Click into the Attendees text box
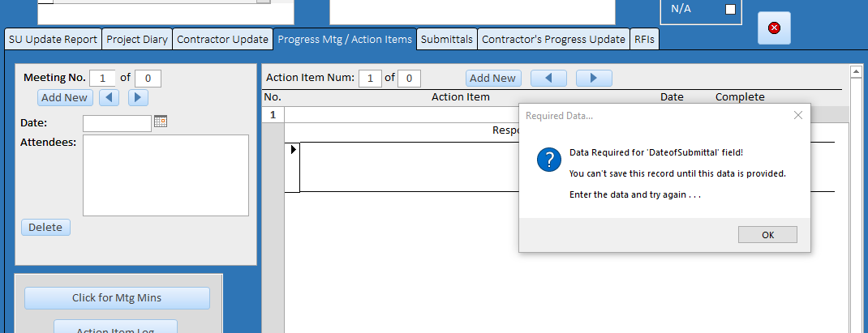This screenshot has height=333, width=868. (x=165, y=175)
